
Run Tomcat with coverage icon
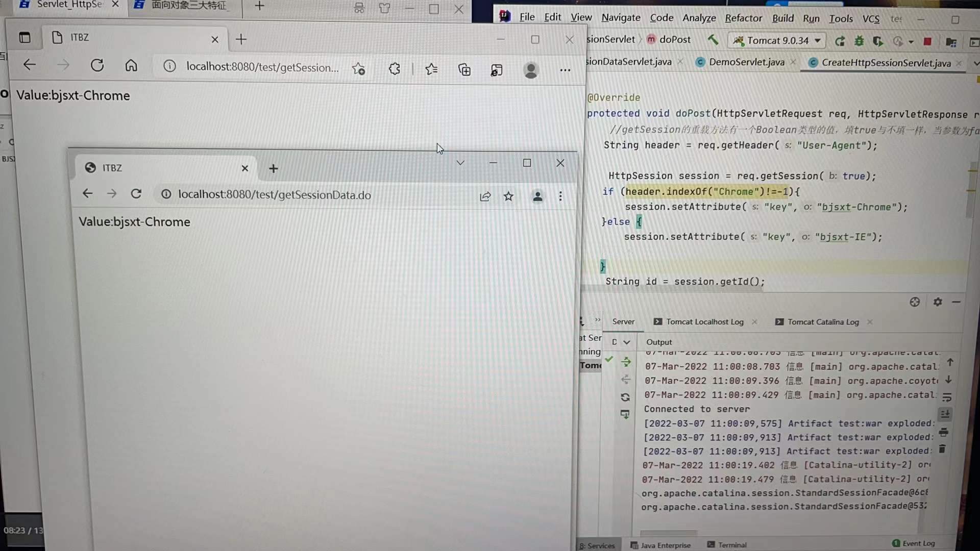[x=877, y=41]
